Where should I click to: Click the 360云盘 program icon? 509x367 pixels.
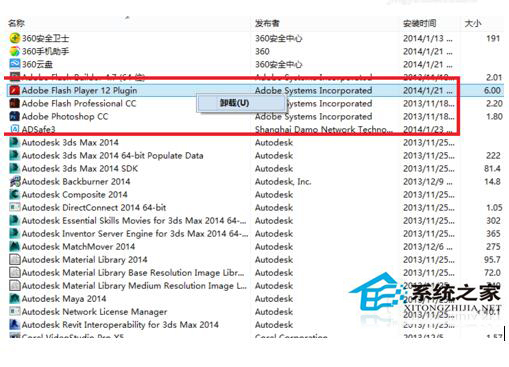point(15,63)
